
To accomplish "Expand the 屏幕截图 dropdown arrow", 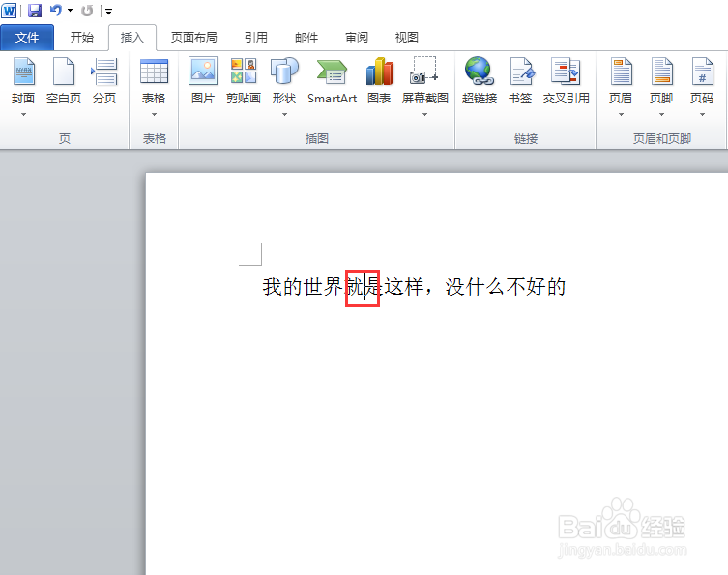I will point(424,115).
